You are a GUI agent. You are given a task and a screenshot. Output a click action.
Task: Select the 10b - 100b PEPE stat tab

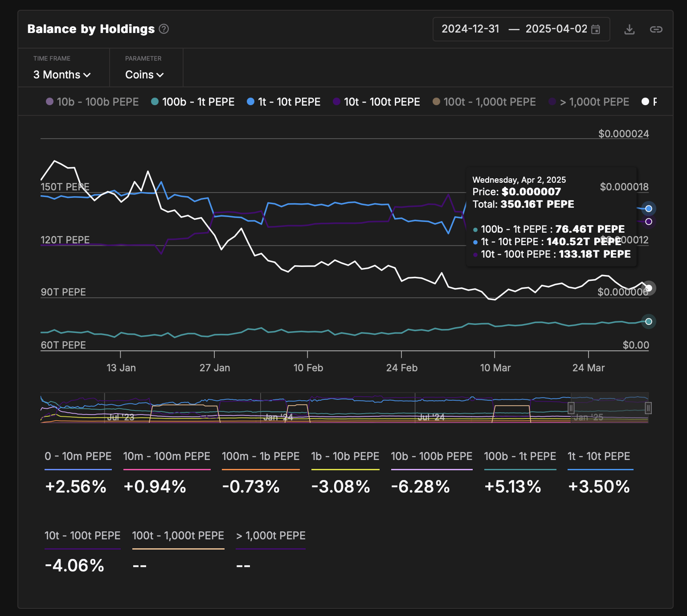432,456
